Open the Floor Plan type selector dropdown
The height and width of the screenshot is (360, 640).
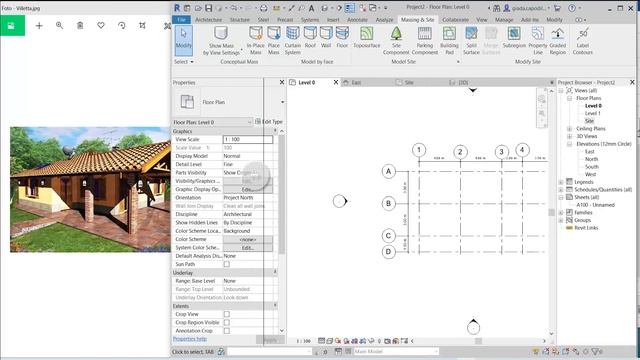[x=282, y=102]
